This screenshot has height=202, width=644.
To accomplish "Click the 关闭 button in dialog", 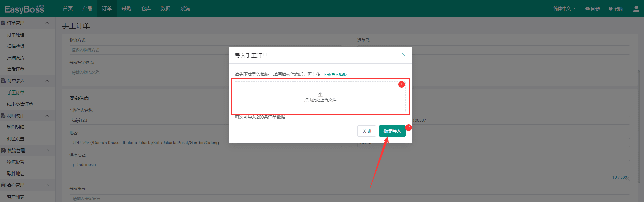I will click(x=366, y=131).
